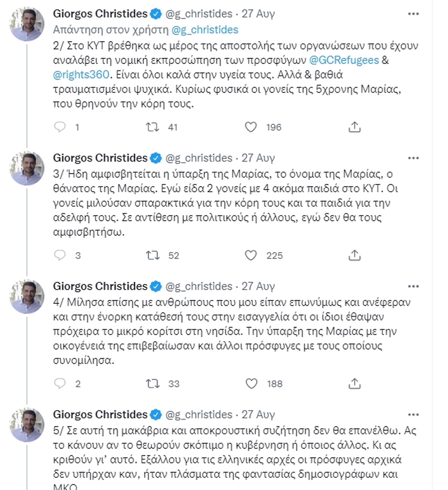The width and height of the screenshot is (448, 490).
Task: Open more options for tweet 2/
Action: 413,14
